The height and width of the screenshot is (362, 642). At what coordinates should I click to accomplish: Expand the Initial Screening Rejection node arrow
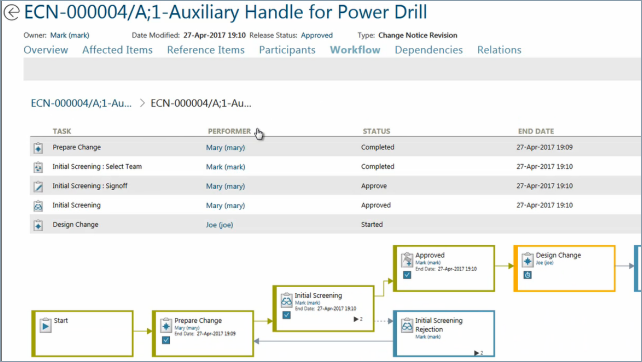[x=478, y=353]
